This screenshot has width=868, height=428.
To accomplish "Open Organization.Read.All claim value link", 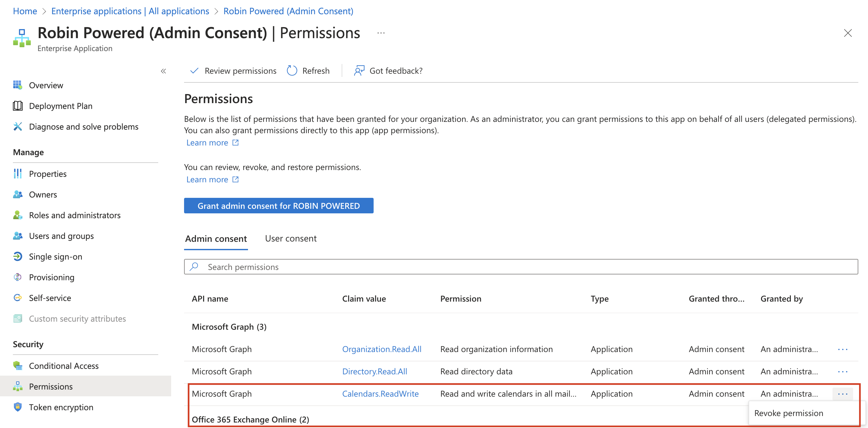I will coord(382,349).
